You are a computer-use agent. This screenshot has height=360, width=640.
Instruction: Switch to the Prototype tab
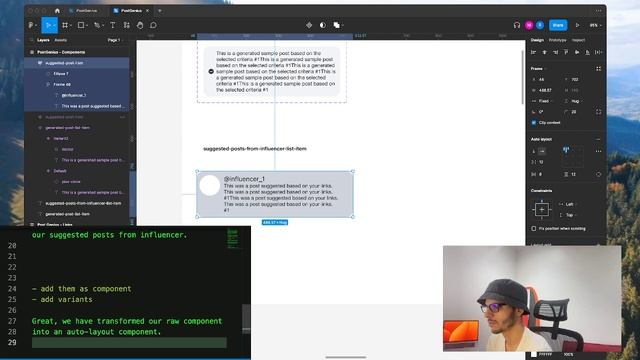click(x=558, y=40)
